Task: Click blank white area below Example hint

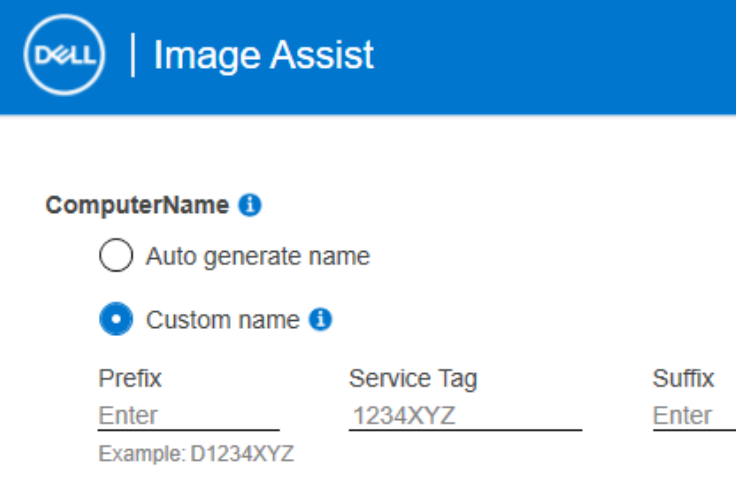Action: pyautogui.click(x=400, y=468)
